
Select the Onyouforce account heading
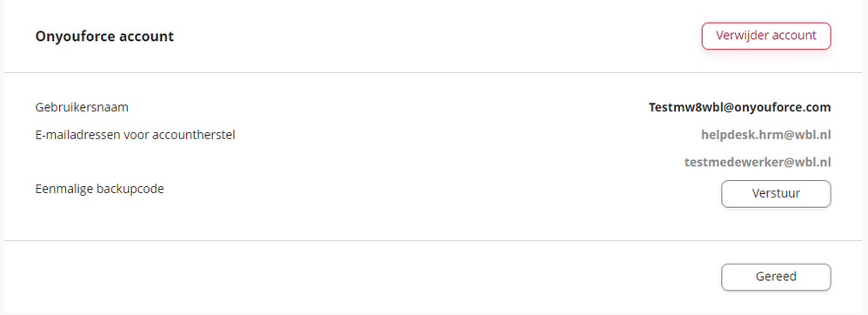coord(104,36)
